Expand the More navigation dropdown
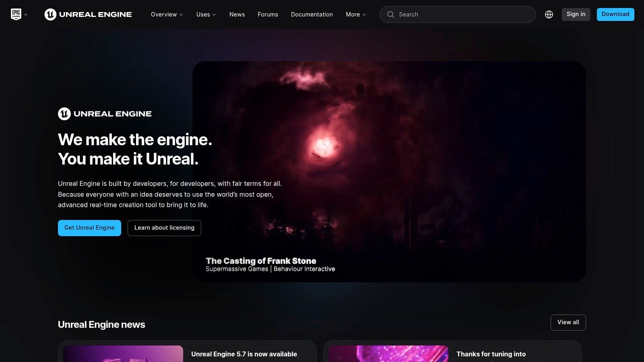The height and width of the screenshot is (362, 644). tap(355, 14)
